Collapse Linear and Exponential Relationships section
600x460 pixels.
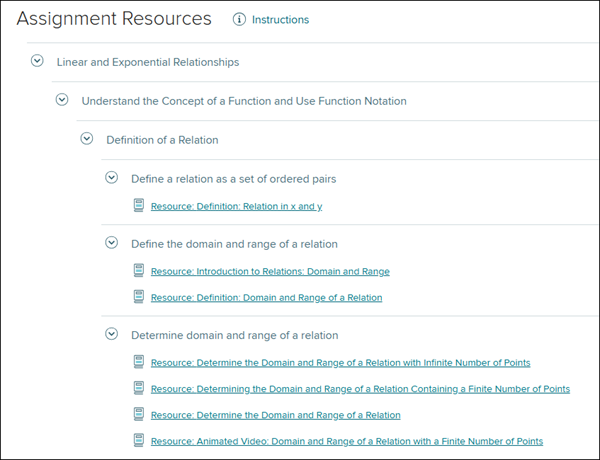pos(37,61)
